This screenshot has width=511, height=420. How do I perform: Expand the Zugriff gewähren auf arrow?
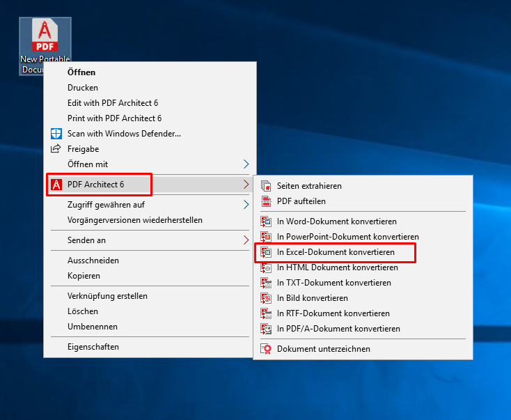[246, 205]
